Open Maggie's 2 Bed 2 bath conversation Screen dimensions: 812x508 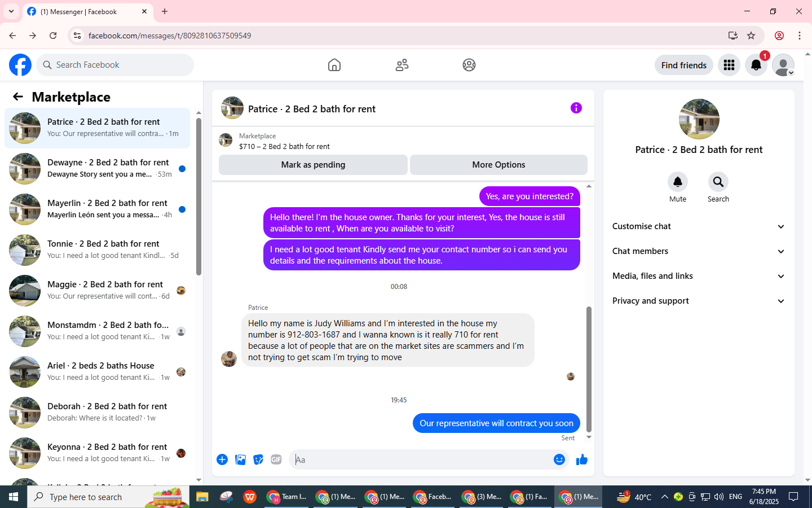[x=97, y=290]
